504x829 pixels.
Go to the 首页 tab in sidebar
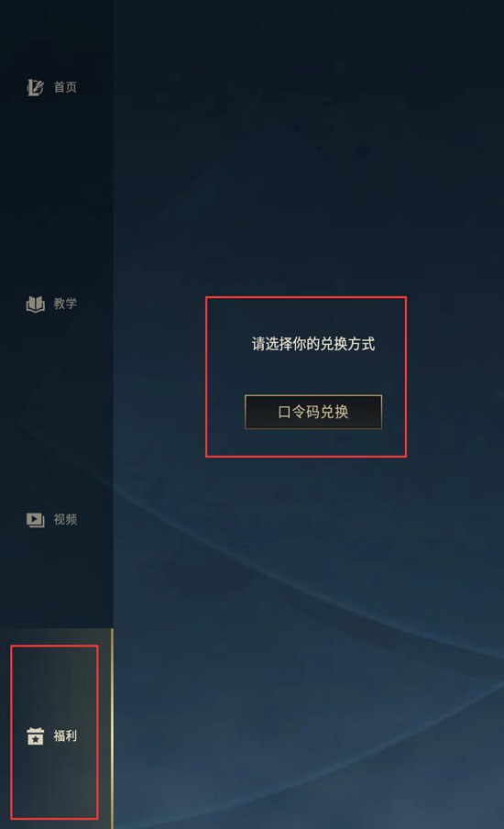click(x=57, y=87)
